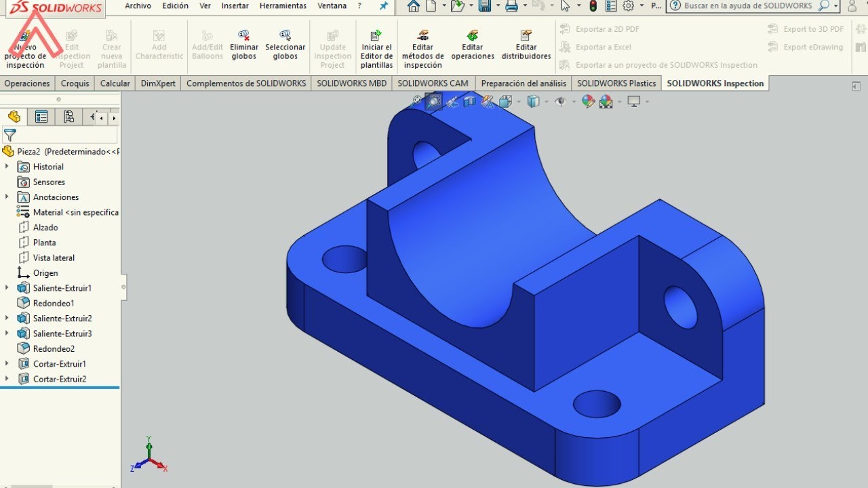This screenshot has width=868, height=488.
Task: Switch to the SOLIDWORKS CAM tab
Action: click(433, 83)
